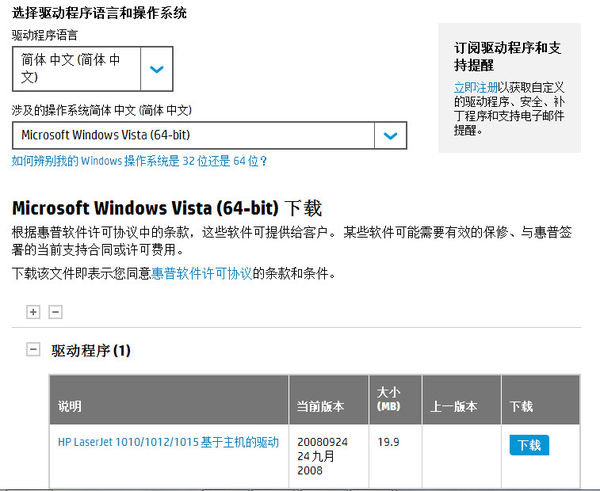Click the 选择驱动程序语言和操作系统 heading
The width and height of the screenshot is (600, 491).
click(x=99, y=13)
